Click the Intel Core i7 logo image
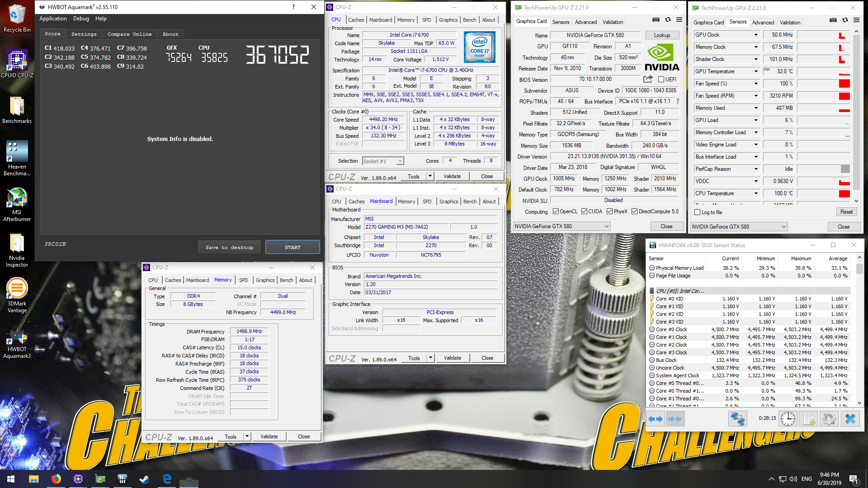868x488 pixels. (479, 47)
